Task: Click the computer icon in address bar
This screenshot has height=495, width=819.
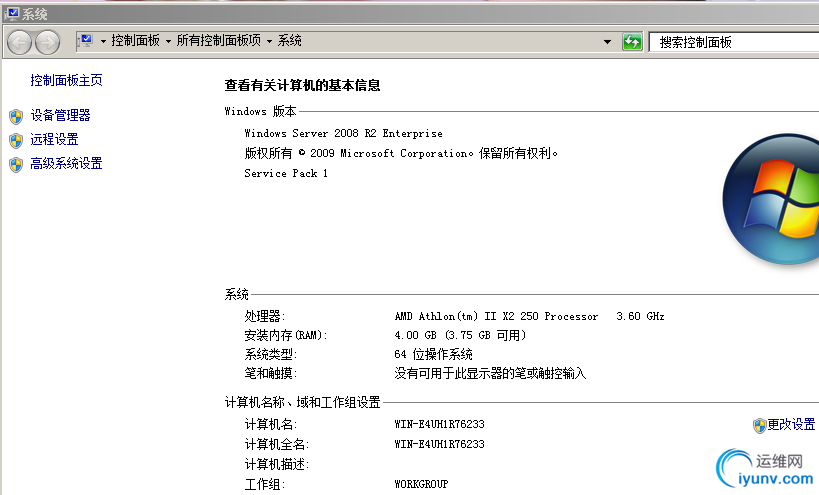Action: point(86,41)
